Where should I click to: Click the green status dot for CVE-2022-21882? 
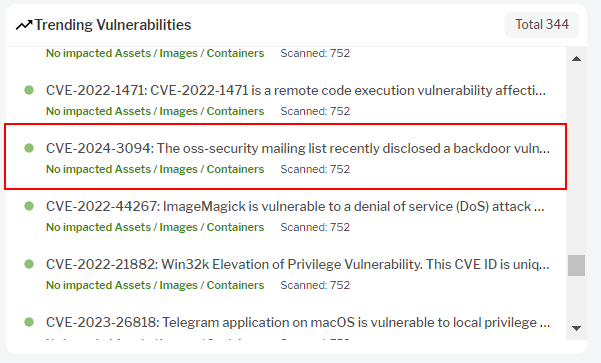click(x=29, y=264)
